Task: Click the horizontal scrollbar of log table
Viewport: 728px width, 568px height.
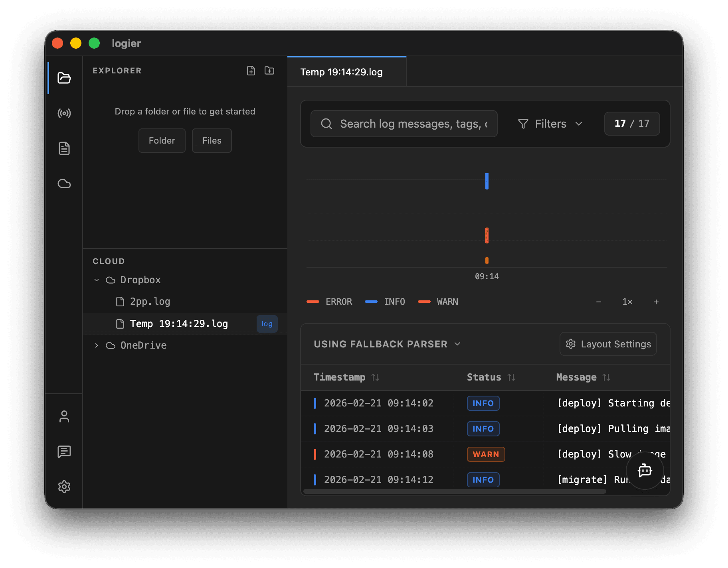Action: point(454,491)
